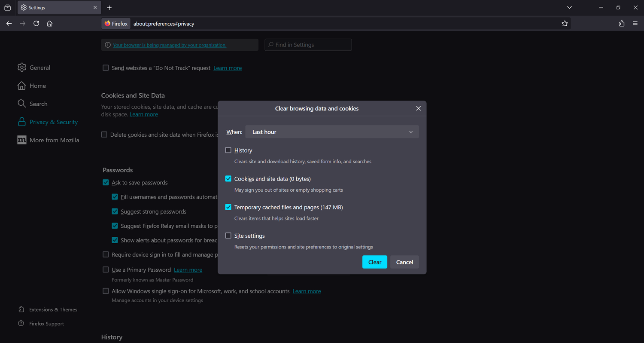Viewport: 644px width, 343px height.
Task: Open the tab list chevron dropdown
Action: point(569,7)
